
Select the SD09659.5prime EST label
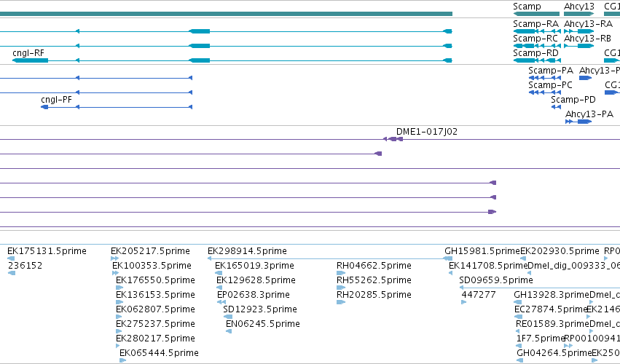point(496,280)
